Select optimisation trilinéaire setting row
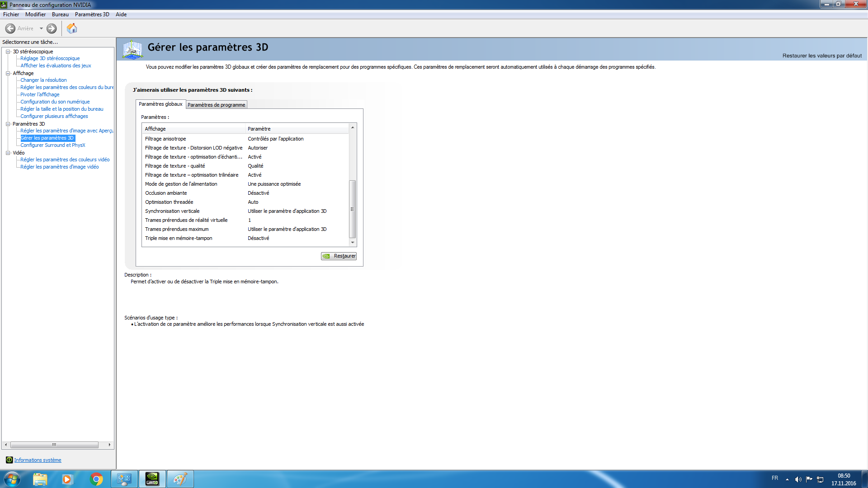Image resolution: width=868 pixels, height=488 pixels. click(246, 175)
